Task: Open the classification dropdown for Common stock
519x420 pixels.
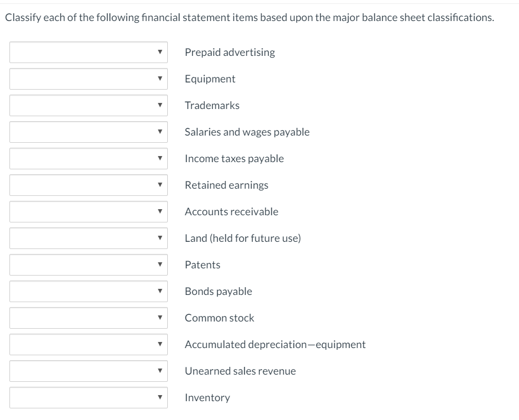Action: 88,318
